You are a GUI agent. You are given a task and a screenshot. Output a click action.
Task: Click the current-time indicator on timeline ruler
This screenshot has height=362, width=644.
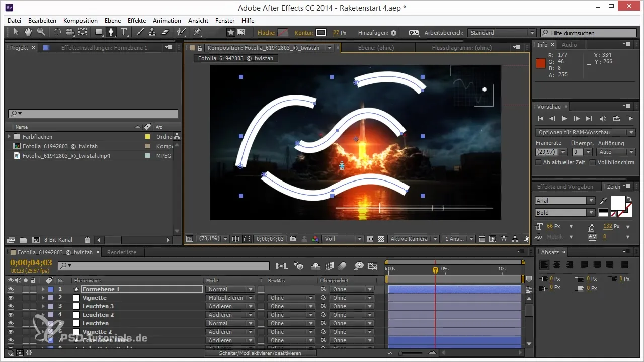[435, 270]
